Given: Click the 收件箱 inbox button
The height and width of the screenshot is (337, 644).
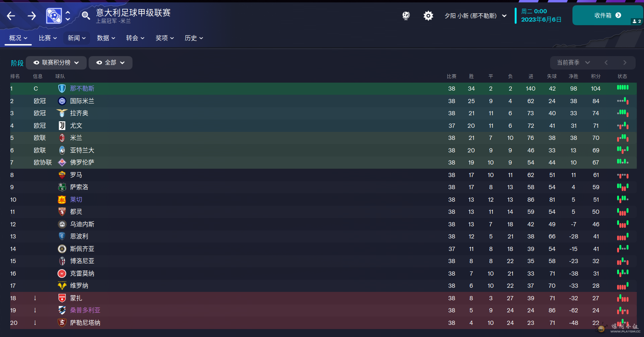Looking at the screenshot, I should (608, 16).
